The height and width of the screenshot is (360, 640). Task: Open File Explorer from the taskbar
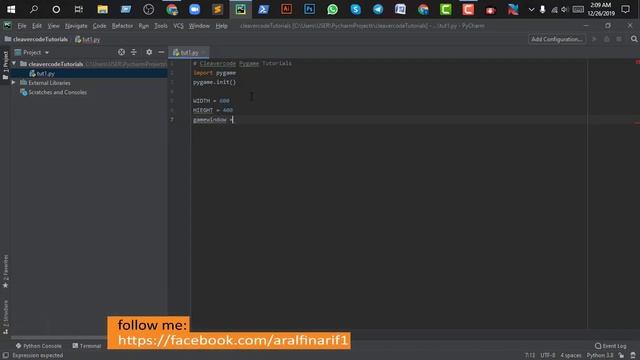[x=102, y=9]
